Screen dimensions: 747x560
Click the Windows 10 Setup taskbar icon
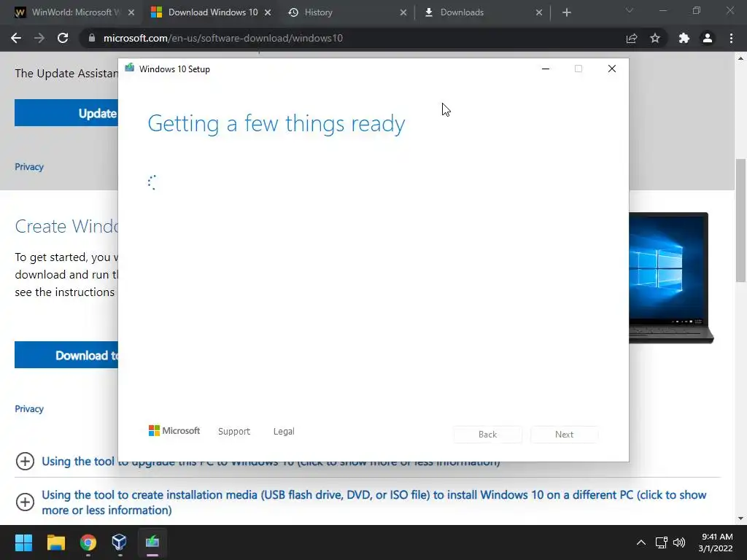[x=152, y=542]
